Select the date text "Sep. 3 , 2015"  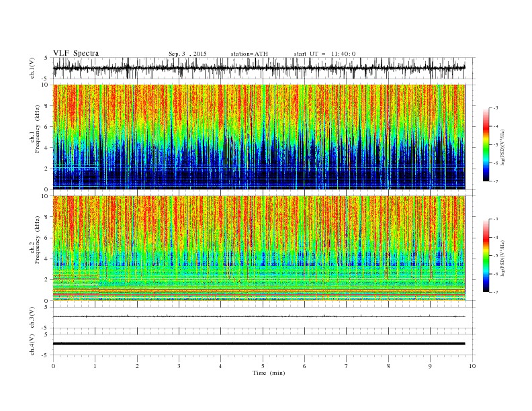click(187, 54)
